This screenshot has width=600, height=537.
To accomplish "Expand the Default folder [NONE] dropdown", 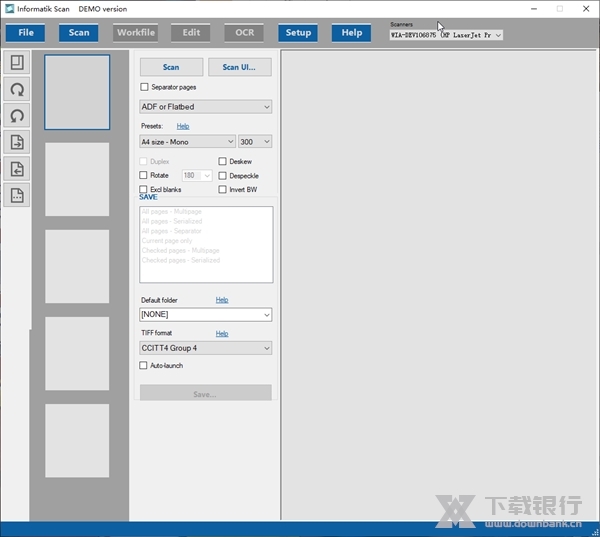I will point(205,315).
